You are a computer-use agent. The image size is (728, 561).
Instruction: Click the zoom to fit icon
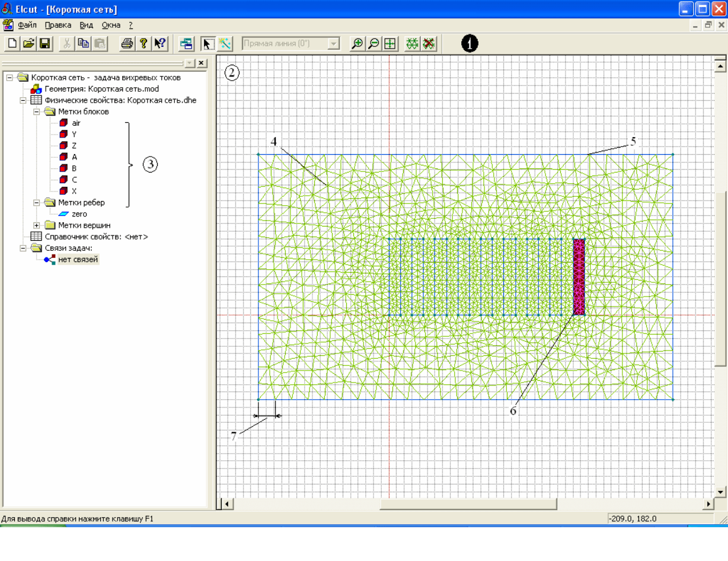[x=389, y=43]
